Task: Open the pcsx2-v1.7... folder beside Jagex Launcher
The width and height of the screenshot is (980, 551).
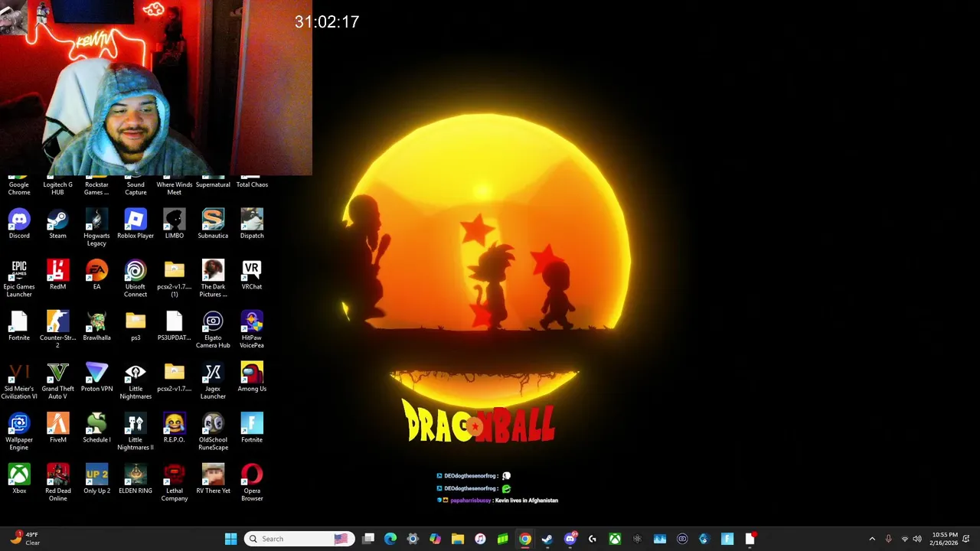Action: pyautogui.click(x=175, y=378)
